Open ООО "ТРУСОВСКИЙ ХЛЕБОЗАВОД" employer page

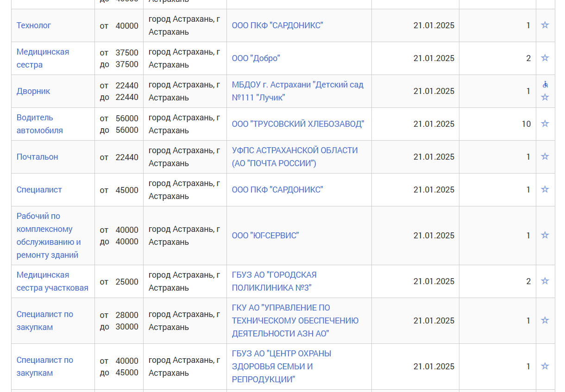pyautogui.click(x=298, y=124)
